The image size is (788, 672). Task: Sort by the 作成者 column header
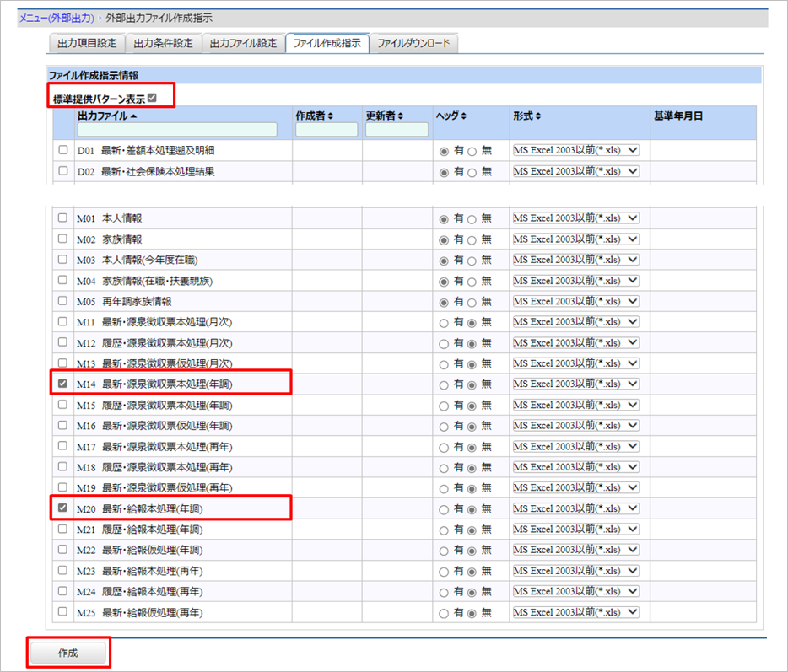(x=314, y=116)
